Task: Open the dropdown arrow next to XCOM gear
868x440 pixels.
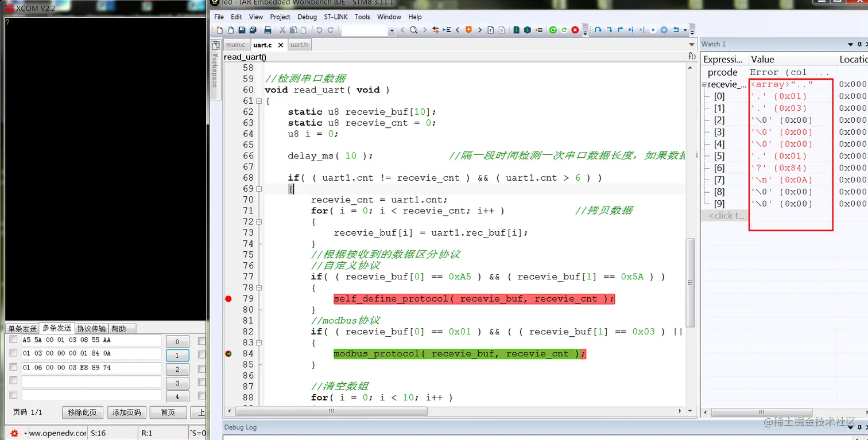Action: point(25,434)
